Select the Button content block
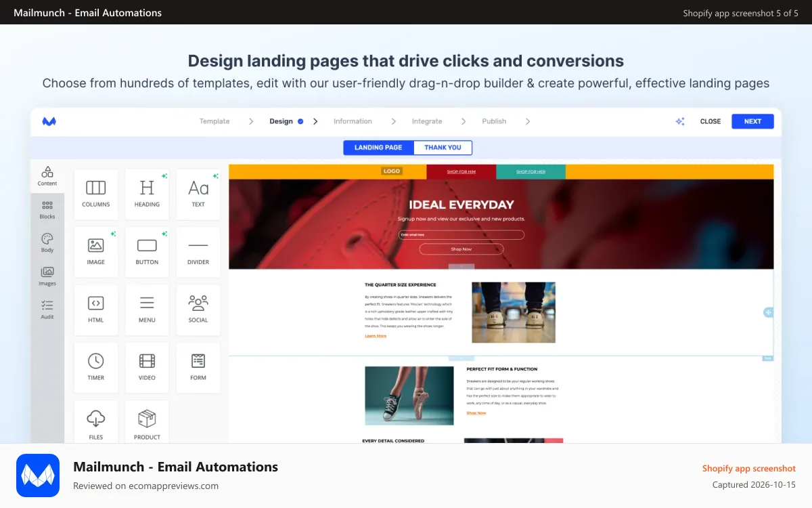 tap(147, 252)
